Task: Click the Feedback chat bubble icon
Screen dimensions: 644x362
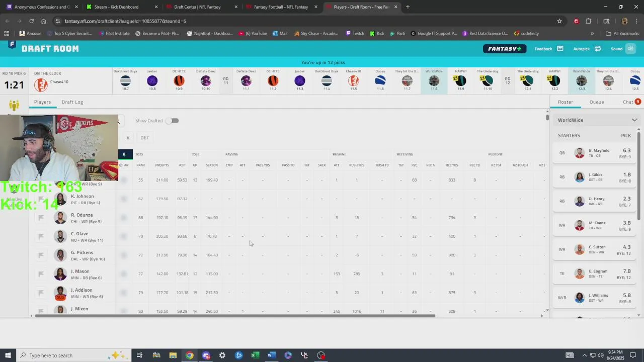Action: (x=560, y=49)
